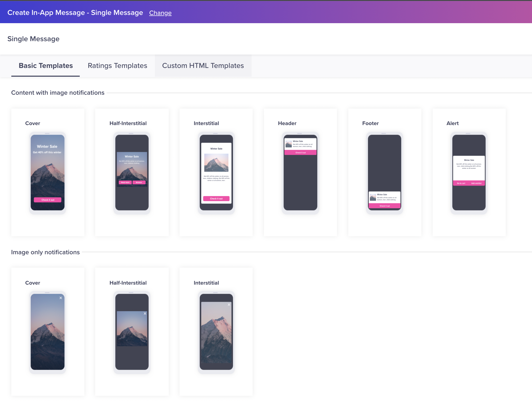Viewport: 532px width, 403px height.
Task: Click close X on image-only Cover preview
Action: tap(61, 298)
